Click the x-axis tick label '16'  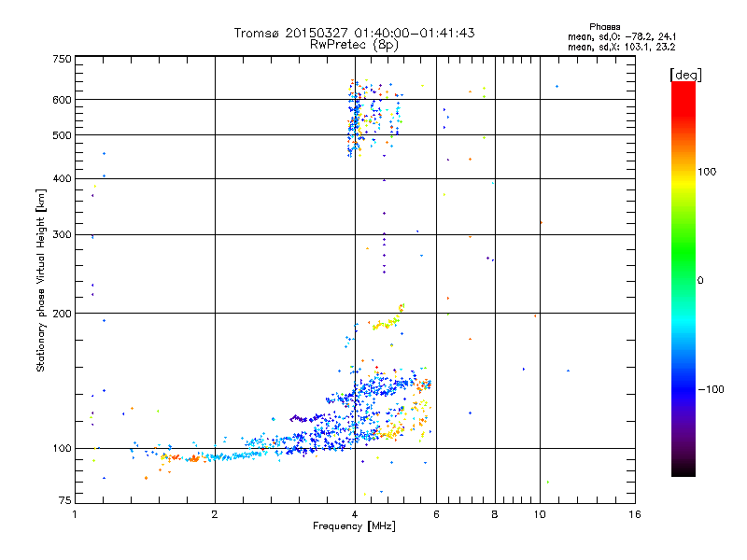[x=635, y=514]
